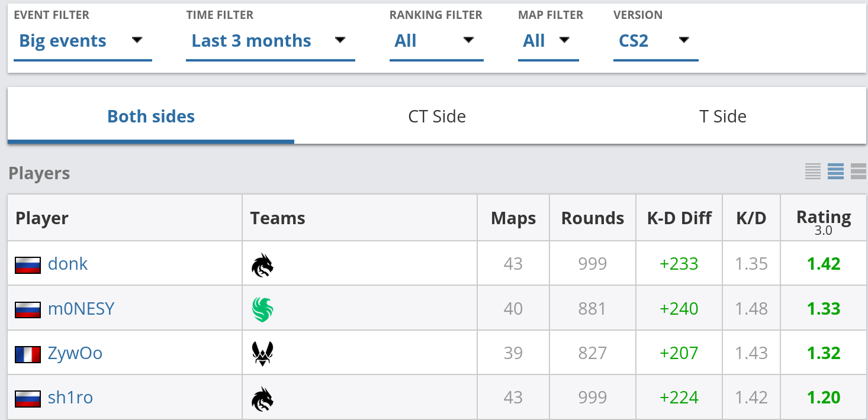Open the Map Filter dropdown
868x420 pixels.
(x=548, y=41)
